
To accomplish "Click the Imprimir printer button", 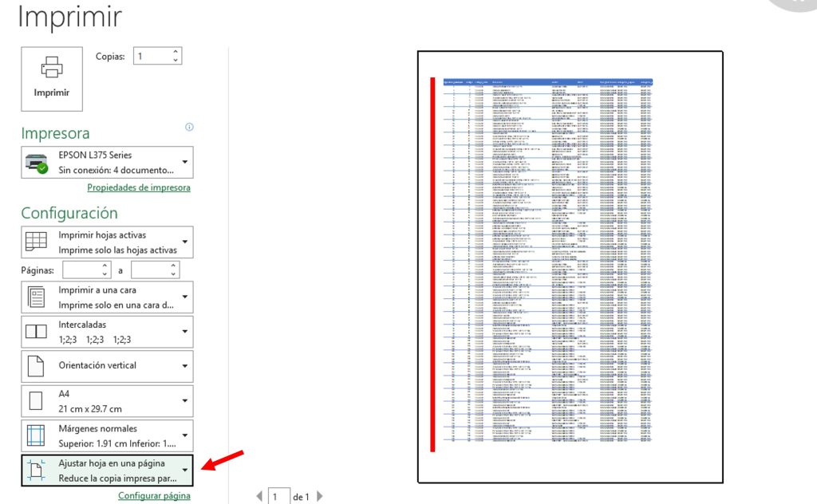I will (x=52, y=78).
